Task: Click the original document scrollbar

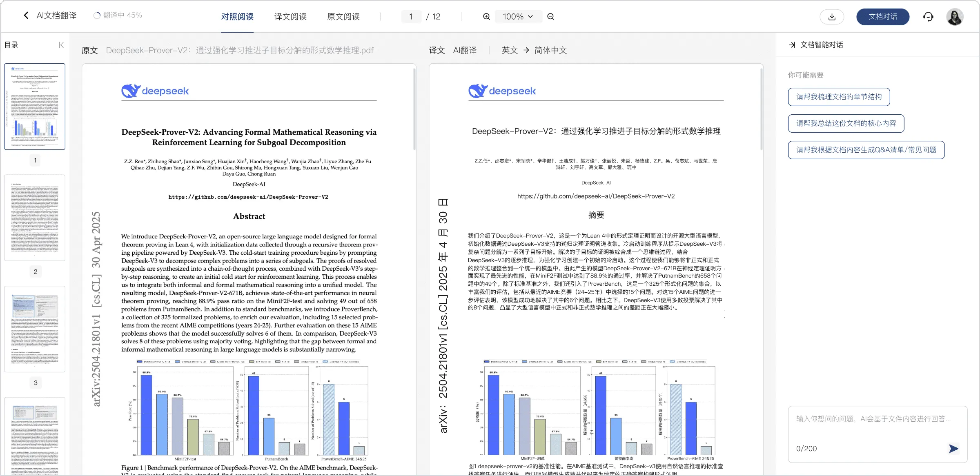Action: point(414,109)
